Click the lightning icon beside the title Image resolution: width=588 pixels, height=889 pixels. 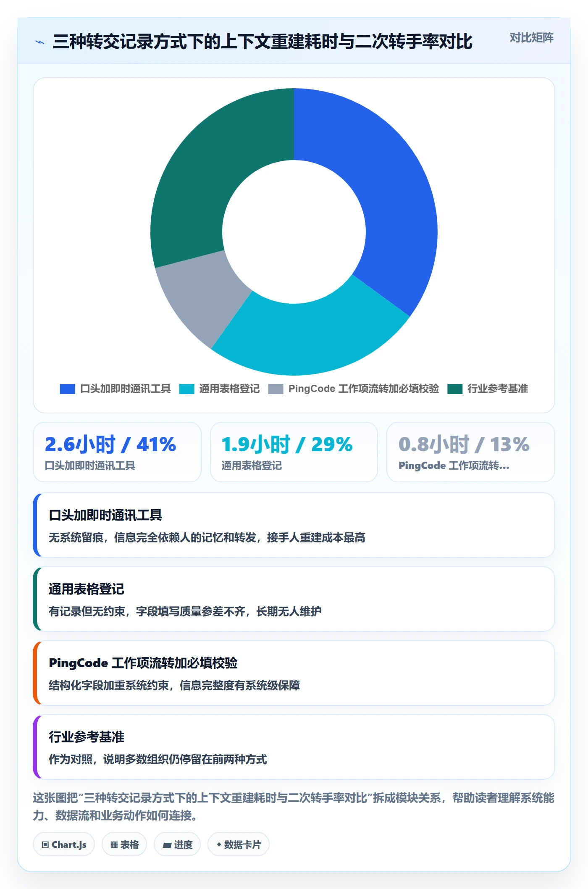(x=40, y=42)
